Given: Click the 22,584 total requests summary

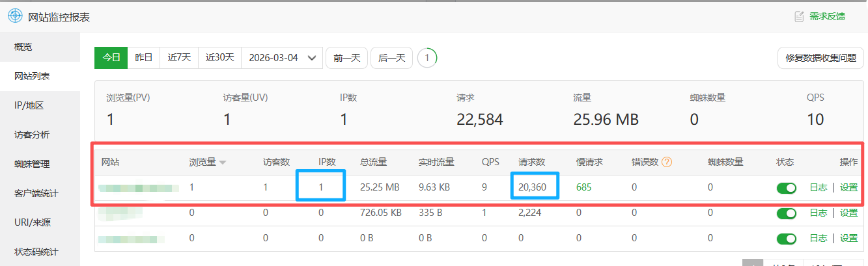Looking at the screenshot, I should [x=480, y=120].
